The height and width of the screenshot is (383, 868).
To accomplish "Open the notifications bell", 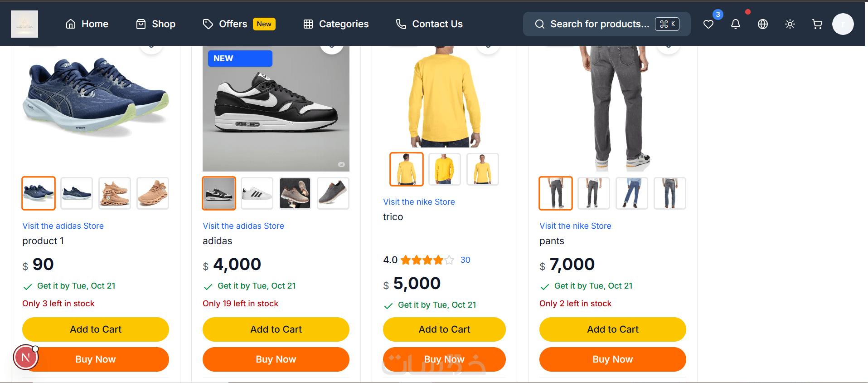I will coord(736,24).
